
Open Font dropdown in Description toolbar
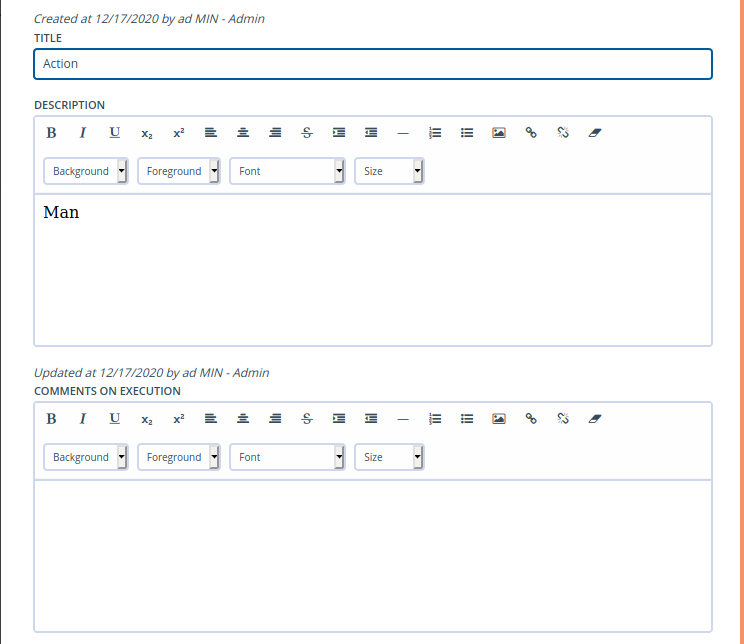tap(288, 171)
